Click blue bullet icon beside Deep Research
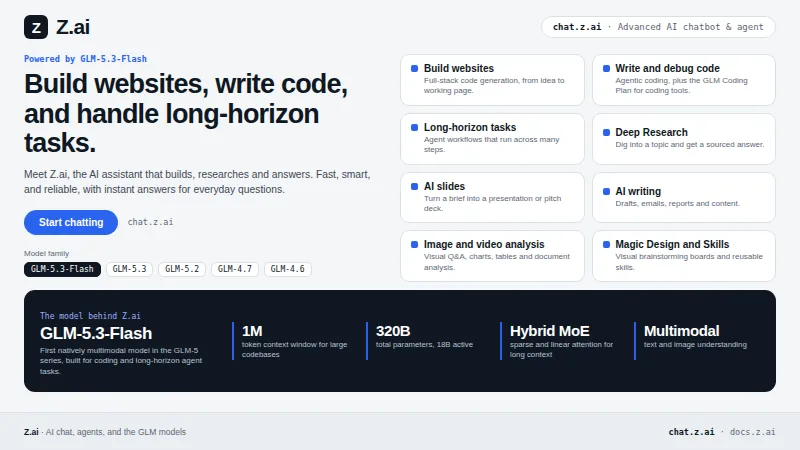The image size is (800, 450). (x=606, y=133)
